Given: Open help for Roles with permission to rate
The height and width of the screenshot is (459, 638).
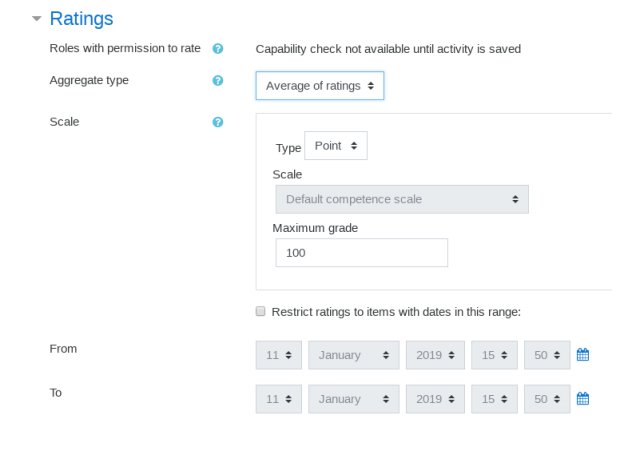Looking at the screenshot, I should tap(218, 49).
